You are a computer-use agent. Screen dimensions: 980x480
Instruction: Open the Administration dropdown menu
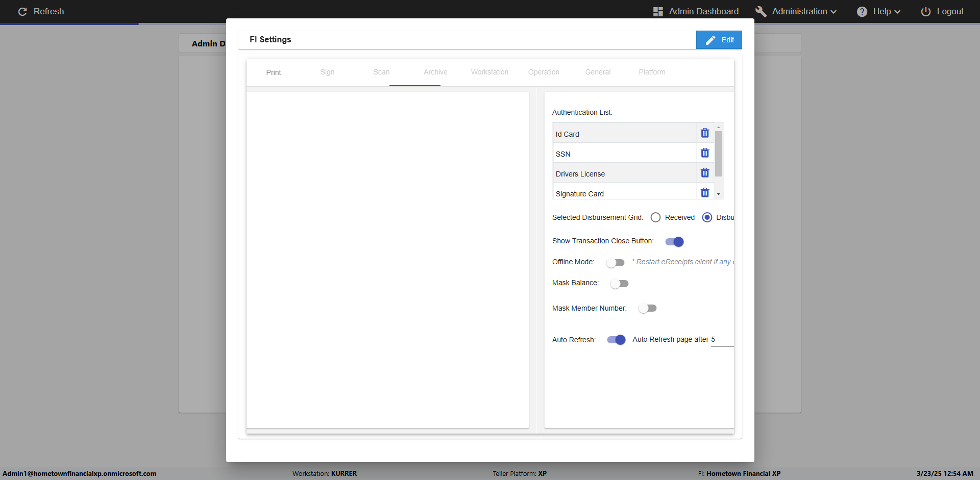tap(796, 11)
